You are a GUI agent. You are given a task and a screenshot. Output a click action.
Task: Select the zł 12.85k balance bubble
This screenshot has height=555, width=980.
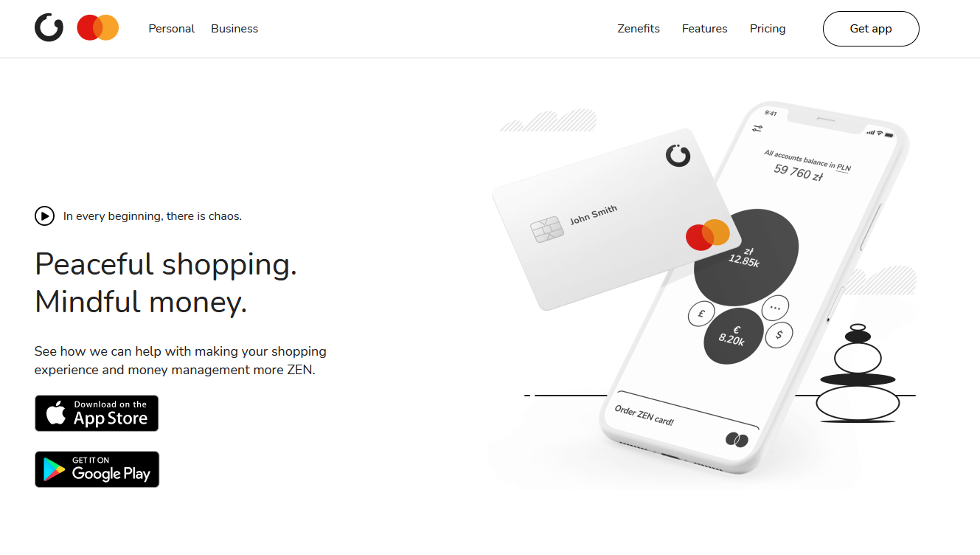(746, 257)
